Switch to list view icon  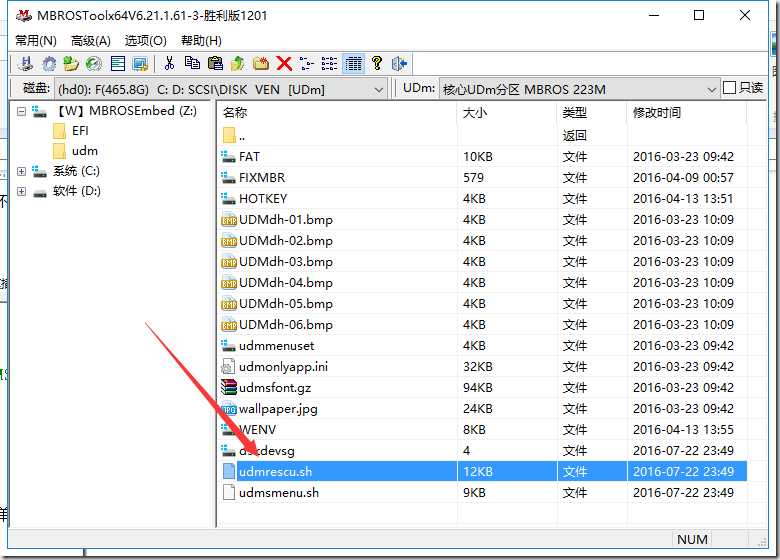click(x=329, y=63)
